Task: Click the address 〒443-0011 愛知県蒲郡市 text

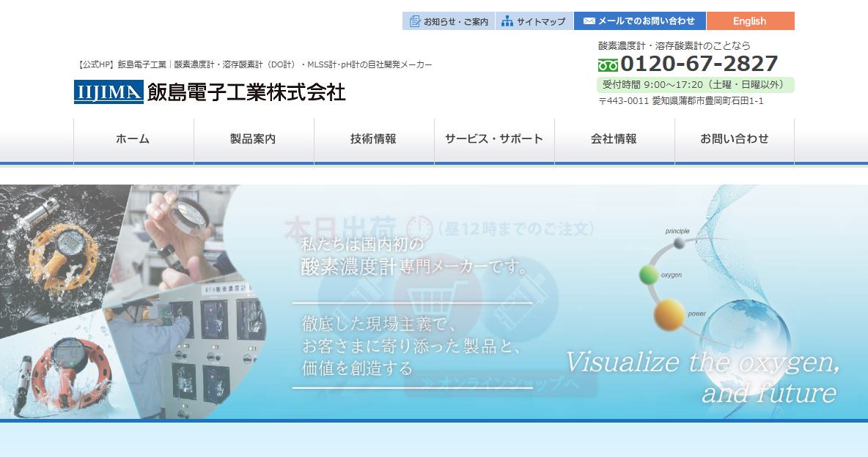Action: (681, 101)
